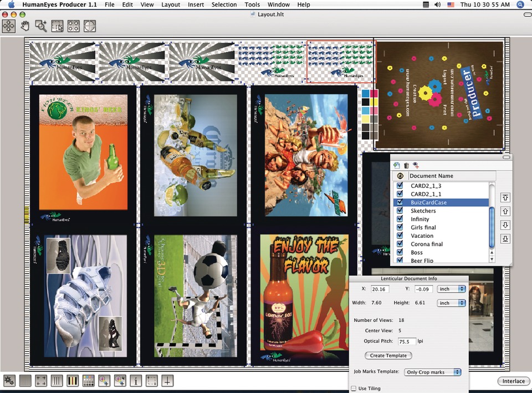Open the Width/Height unit inch dropdown
The image size is (532, 393).
[451, 303]
